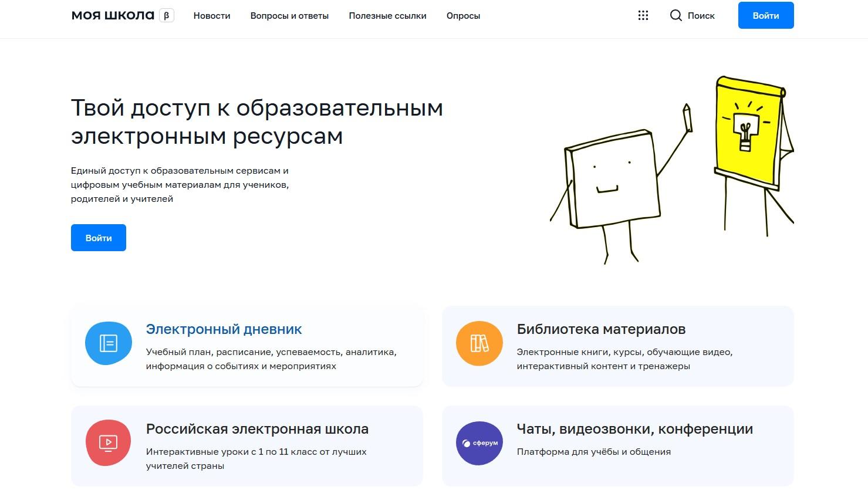Click the search magnifier icon

coord(676,16)
